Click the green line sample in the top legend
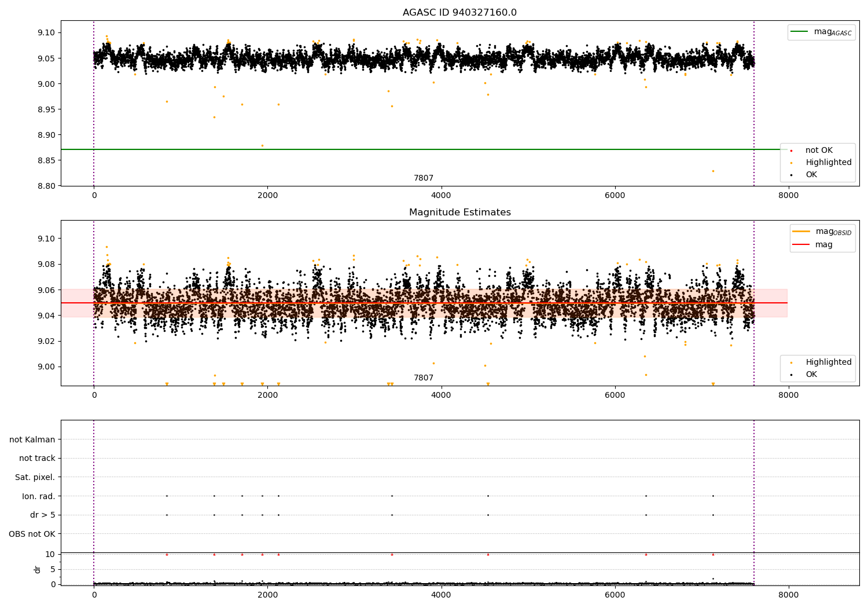Image resolution: width=868 pixels, height=608 pixels. (800, 32)
